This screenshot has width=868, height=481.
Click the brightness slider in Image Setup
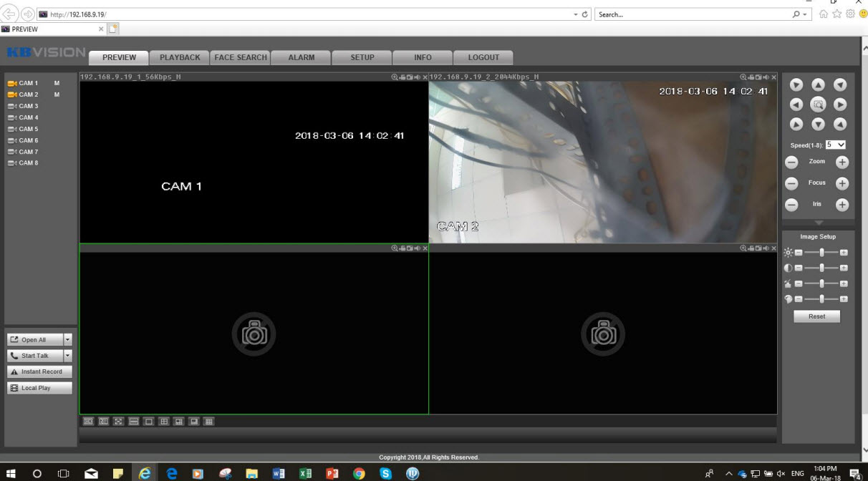pyautogui.click(x=821, y=253)
